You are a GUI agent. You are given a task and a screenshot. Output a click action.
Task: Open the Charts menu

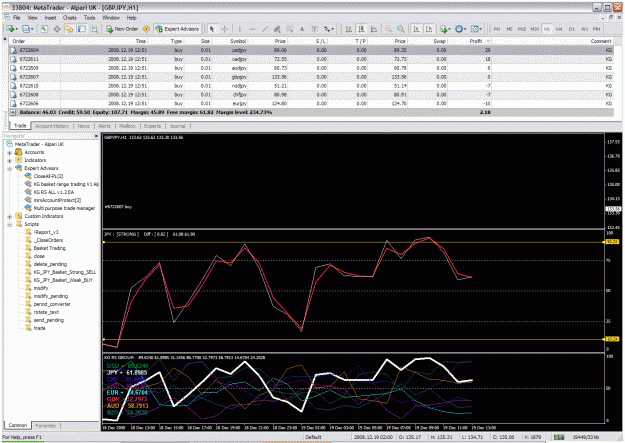(x=70, y=18)
